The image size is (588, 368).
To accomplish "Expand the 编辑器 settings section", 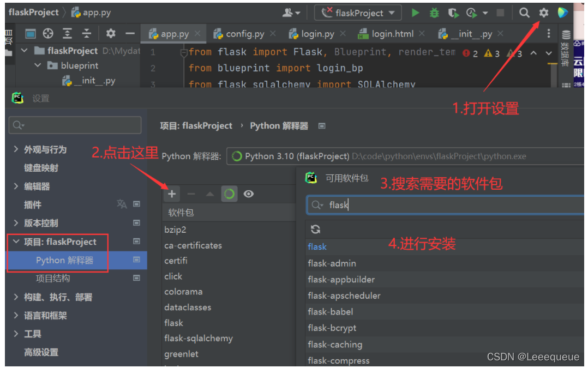I will tap(16, 186).
